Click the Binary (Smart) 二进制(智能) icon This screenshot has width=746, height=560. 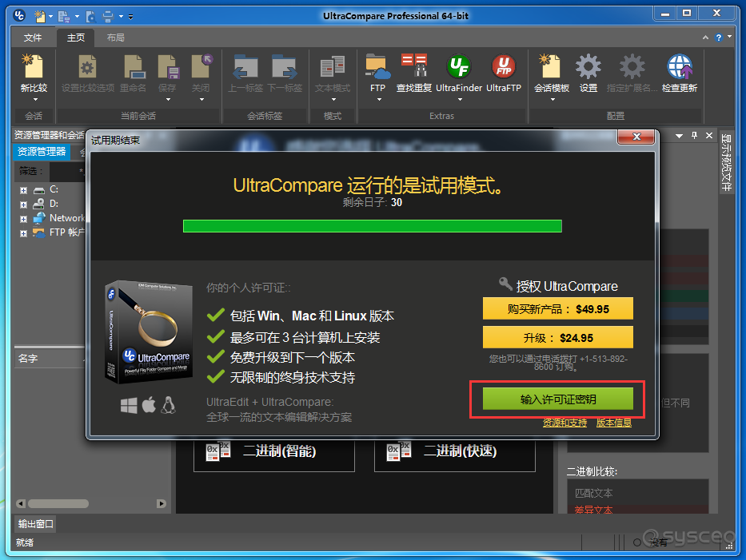218,451
